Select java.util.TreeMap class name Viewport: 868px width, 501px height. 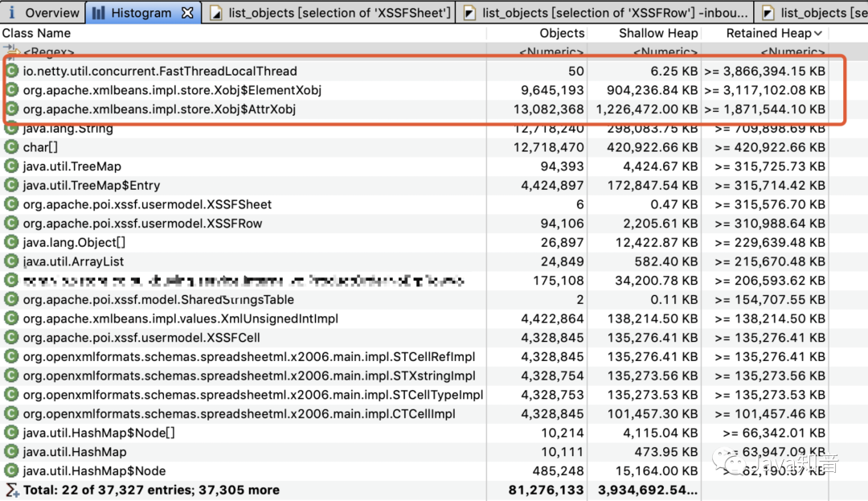(x=72, y=166)
